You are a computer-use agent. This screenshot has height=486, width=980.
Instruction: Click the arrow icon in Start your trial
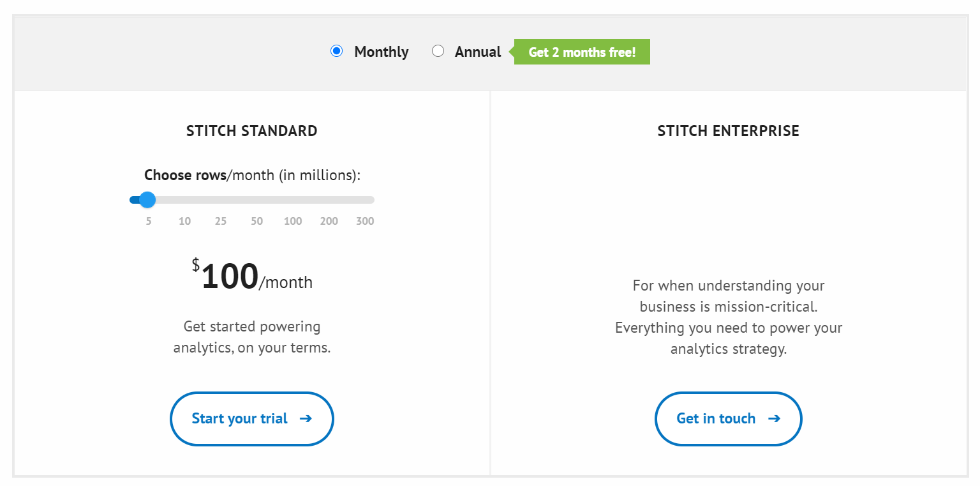306,419
